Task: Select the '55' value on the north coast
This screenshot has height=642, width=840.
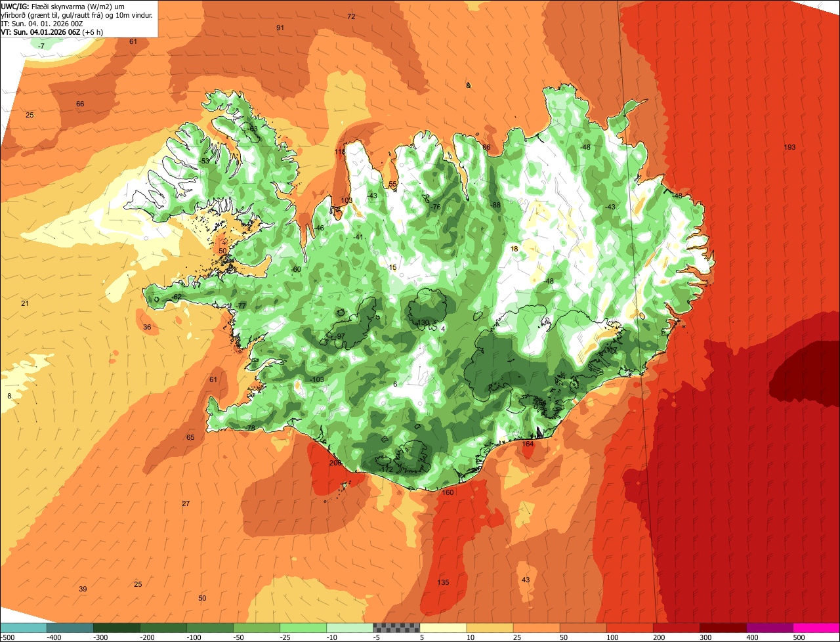Action: [392, 184]
